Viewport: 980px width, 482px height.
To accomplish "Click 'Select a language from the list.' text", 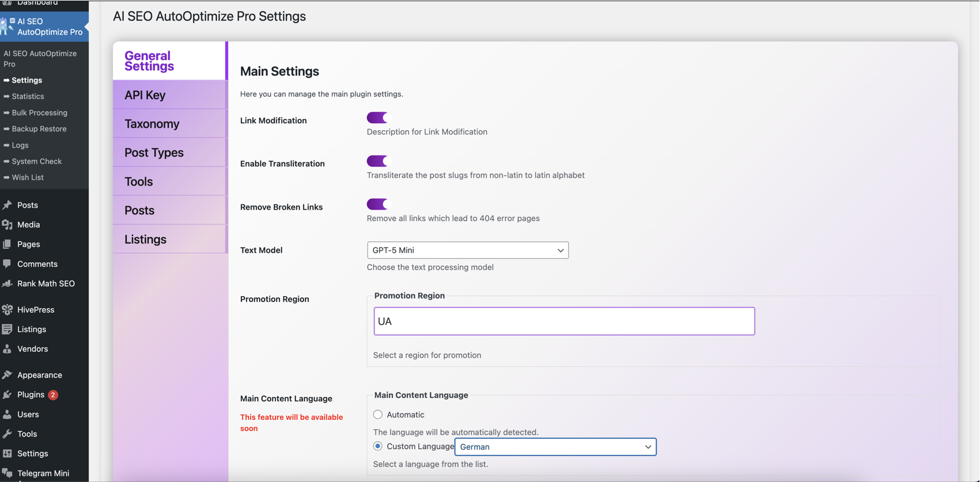I will tap(430, 464).
